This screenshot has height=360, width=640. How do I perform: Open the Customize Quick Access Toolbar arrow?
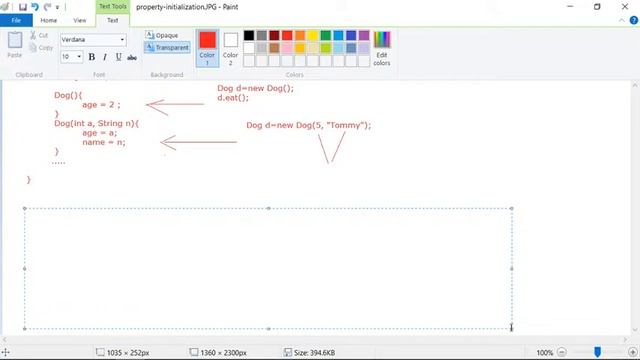point(57,7)
